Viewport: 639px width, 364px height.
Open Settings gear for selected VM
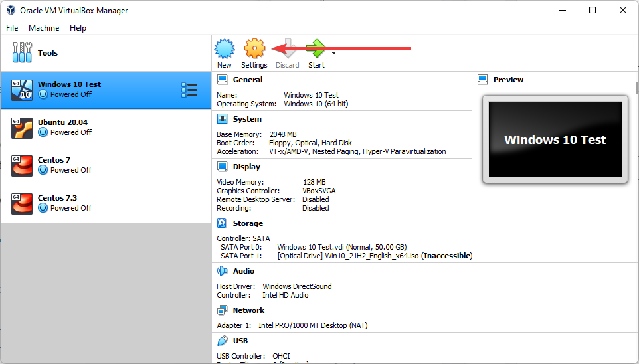point(254,48)
